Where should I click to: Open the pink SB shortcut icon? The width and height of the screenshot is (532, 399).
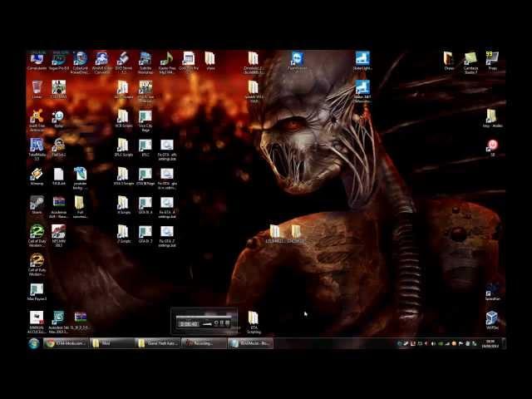(492, 147)
